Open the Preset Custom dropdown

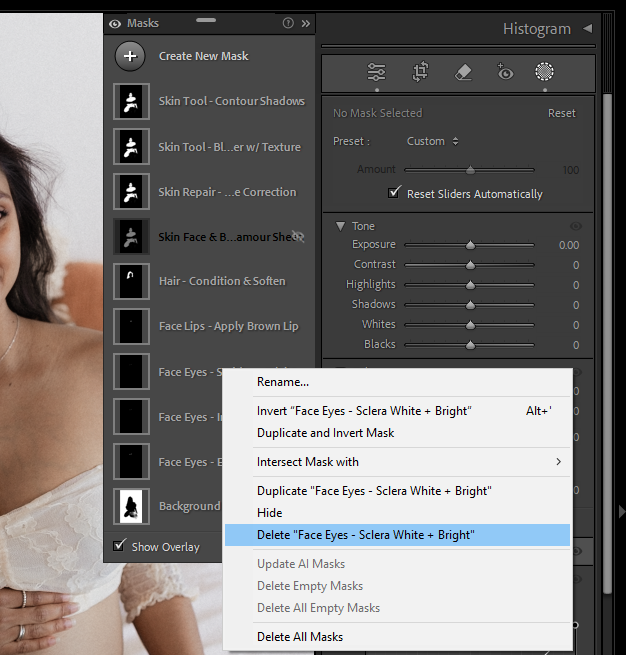(x=433, y=141)
